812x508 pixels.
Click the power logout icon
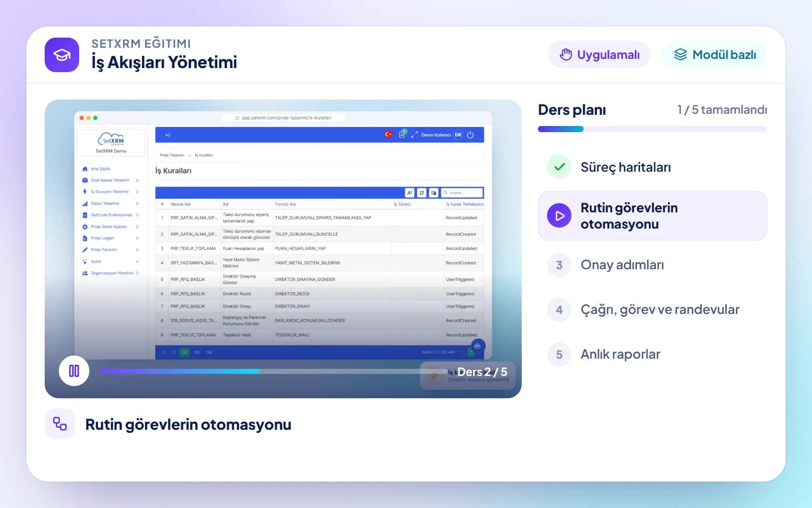pyautogui.click(x=470, y=135)
